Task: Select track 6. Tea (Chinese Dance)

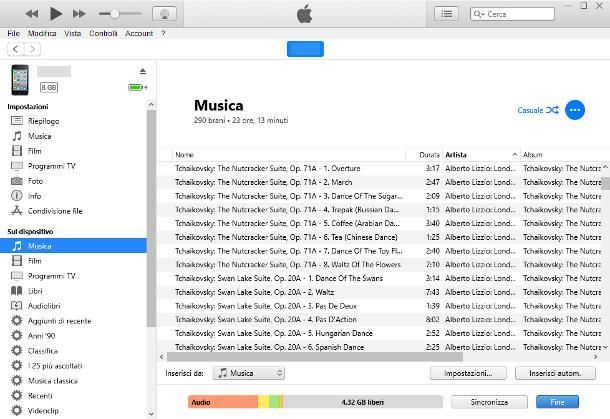Action: [379, 237]
